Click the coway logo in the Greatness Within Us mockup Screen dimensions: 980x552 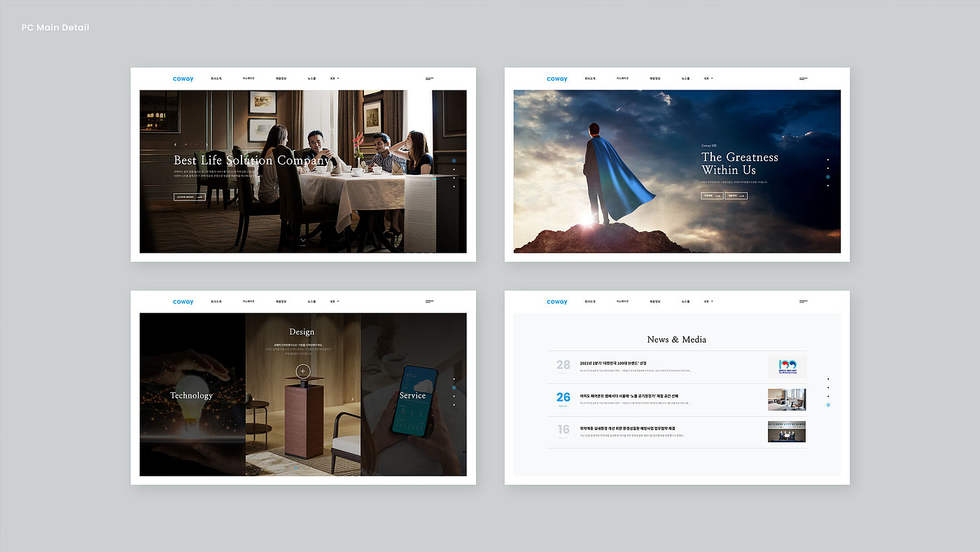(557, 79)
